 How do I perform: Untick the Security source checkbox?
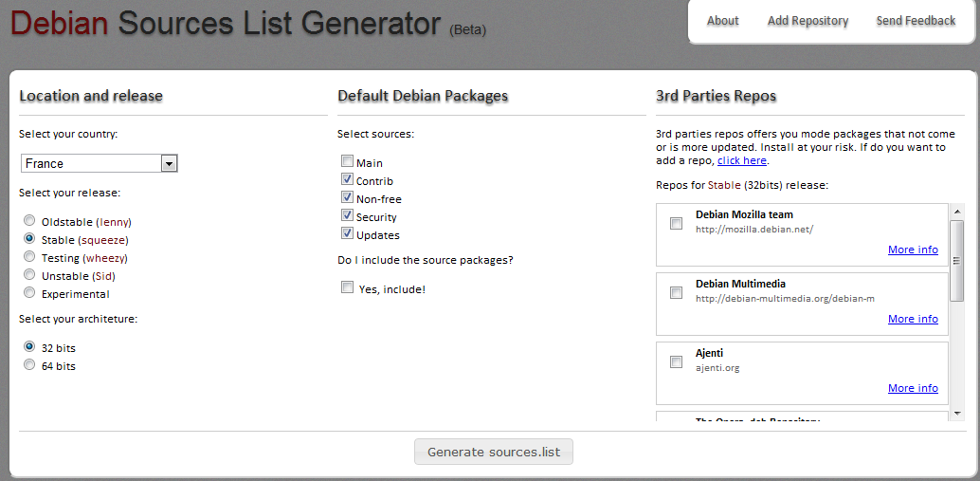pyautogui.click(x=348, y=216)
